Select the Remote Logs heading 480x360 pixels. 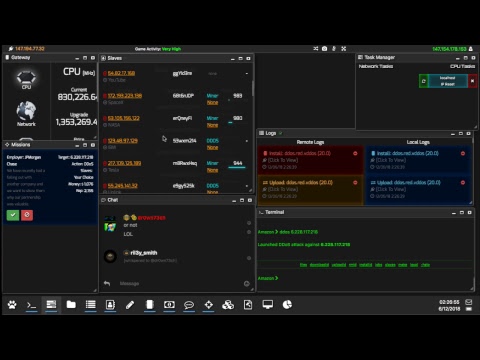[x=310, y=142]
